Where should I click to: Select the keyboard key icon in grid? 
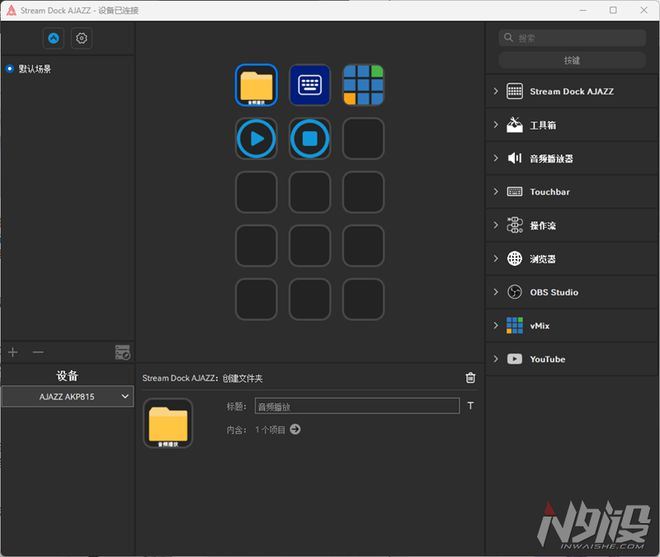(310, 85)
